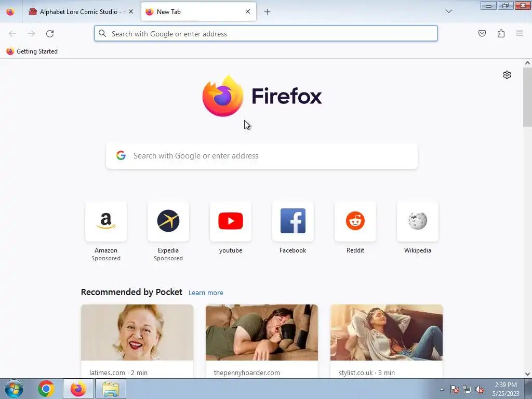Open Windows Explorer from taskbar
Screen dimensions: 532x399
(x=111, y=389)
